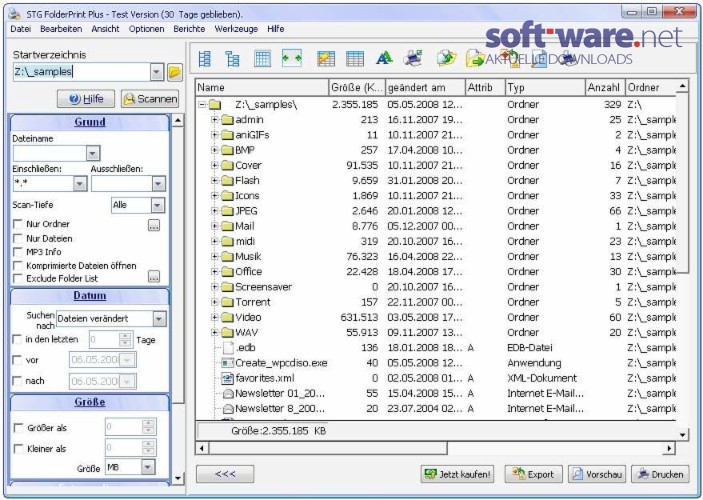The height and width of the screenshot is (500, 703).
Task: Click the .edb file icon
Action: pos(229,348)
